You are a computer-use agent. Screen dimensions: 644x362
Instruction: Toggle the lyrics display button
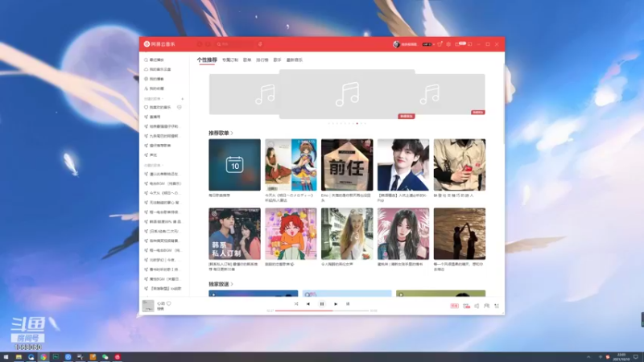(x=348, y=304)
